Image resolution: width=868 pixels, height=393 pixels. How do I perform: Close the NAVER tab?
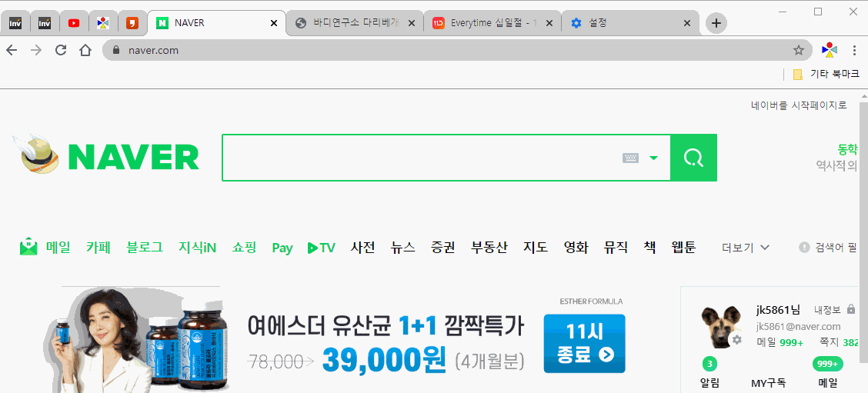tap(273, 23)
